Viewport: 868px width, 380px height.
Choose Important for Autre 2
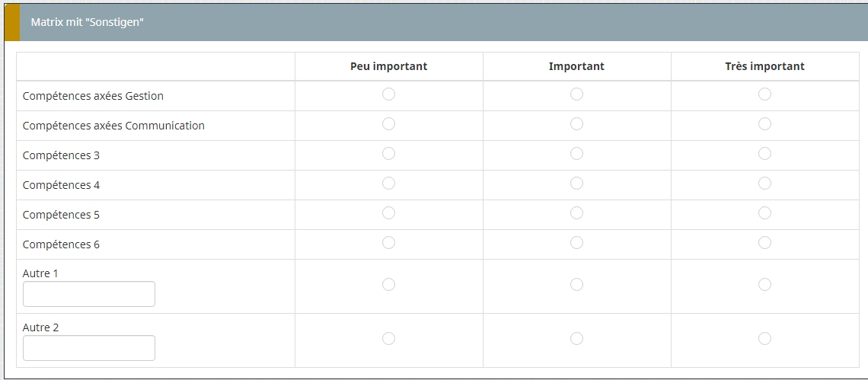(x=576, y=339)
